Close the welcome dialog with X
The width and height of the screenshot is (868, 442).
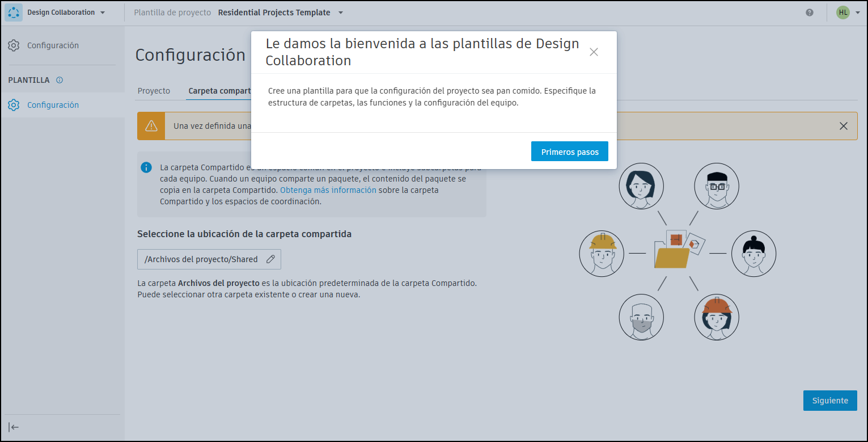[594, 52]
